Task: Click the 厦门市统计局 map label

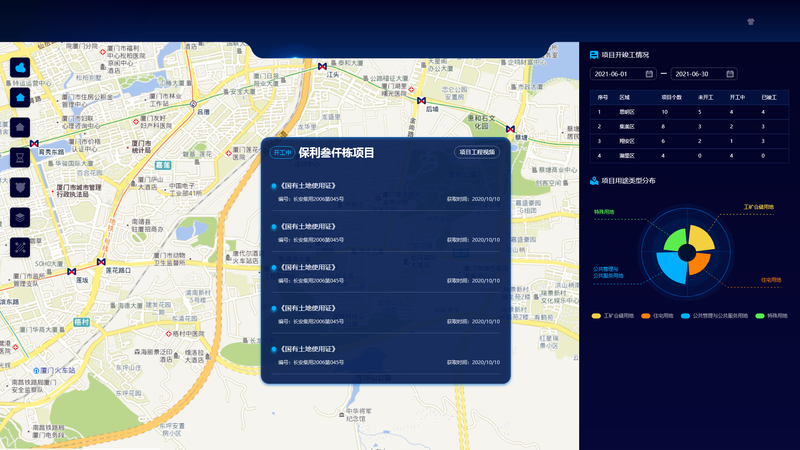Action: click(141, 147)
